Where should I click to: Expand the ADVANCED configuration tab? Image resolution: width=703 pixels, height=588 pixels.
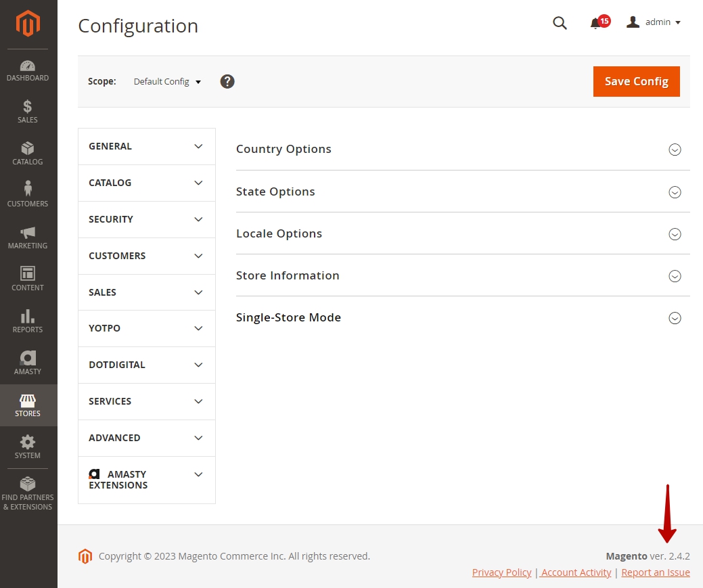(x=147, y=438)
